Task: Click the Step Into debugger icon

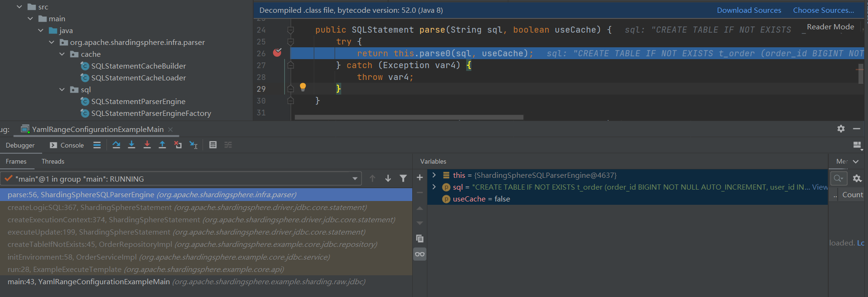Action: click(x=132, y=145)
